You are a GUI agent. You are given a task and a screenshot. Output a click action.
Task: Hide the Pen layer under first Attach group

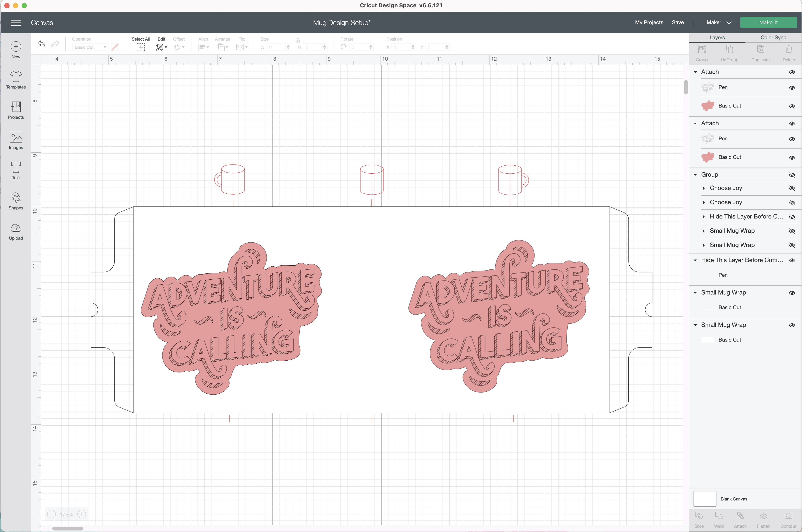tap(792, 87)
